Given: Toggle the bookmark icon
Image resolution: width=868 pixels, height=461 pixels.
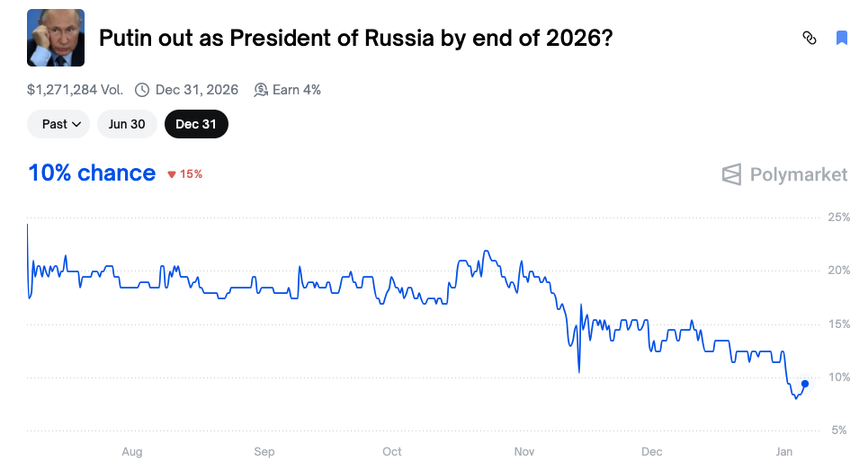Looking at the screenshot, I should pos(842,38).
